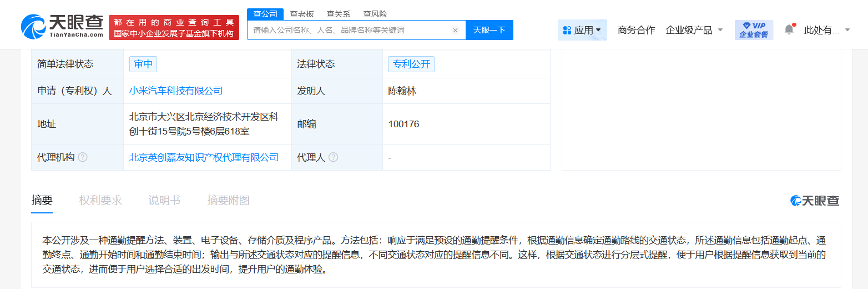Expand the 企业级产品 dropdown

[694, 30]
